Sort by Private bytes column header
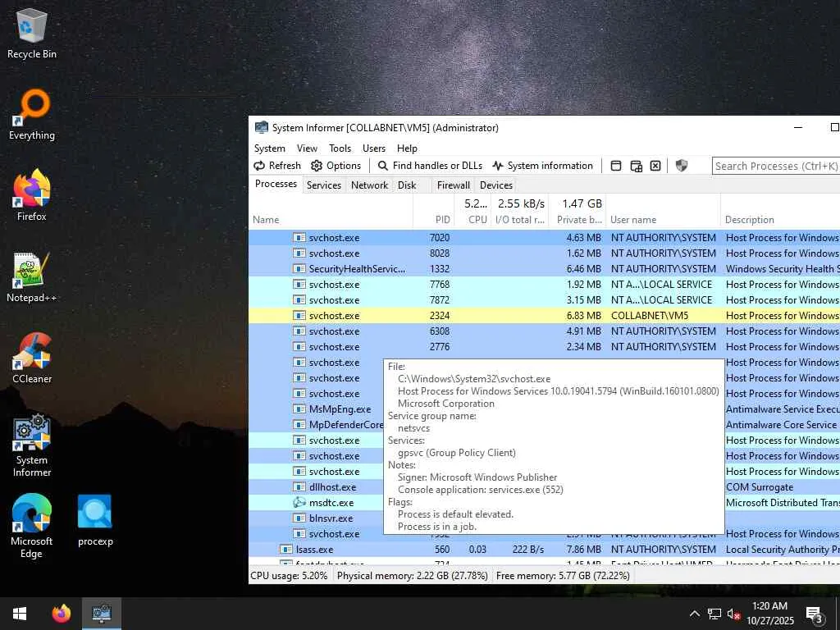 point(578,212)
